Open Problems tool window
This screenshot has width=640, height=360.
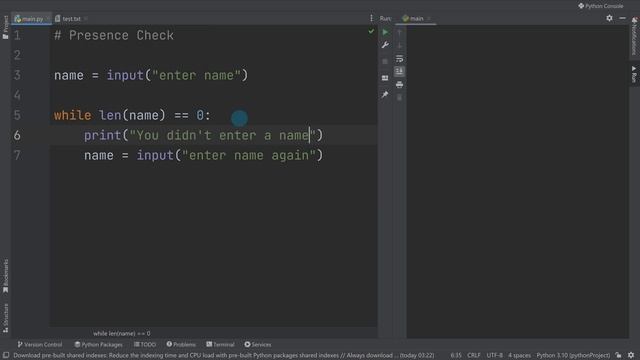coord(181,344)
